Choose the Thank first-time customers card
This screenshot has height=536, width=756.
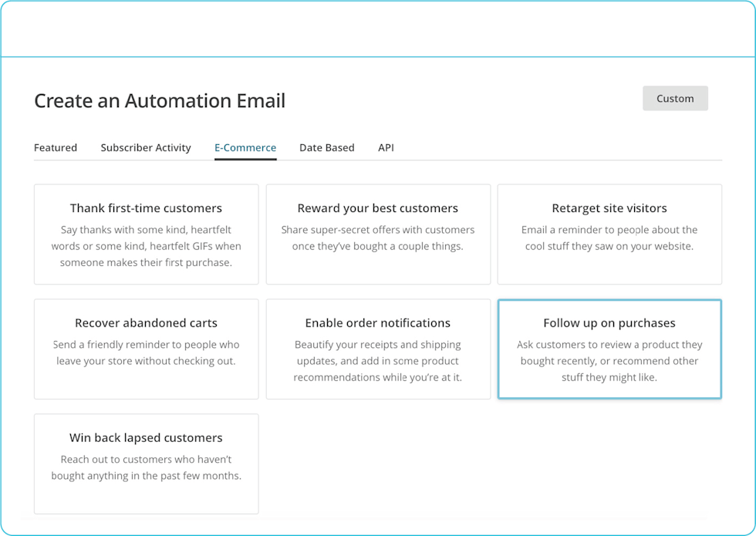[x=146, y=208]
